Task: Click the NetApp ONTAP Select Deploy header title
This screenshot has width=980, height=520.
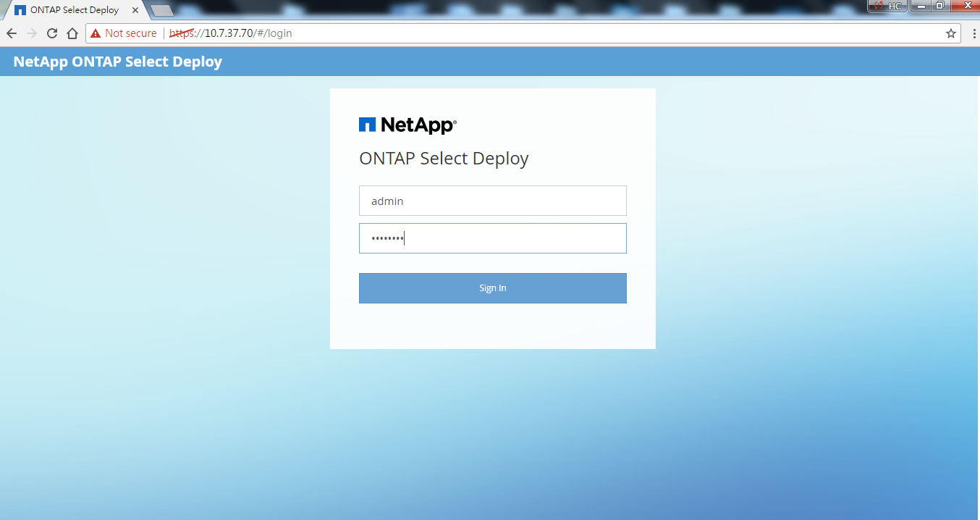Action: pos(118,62)
